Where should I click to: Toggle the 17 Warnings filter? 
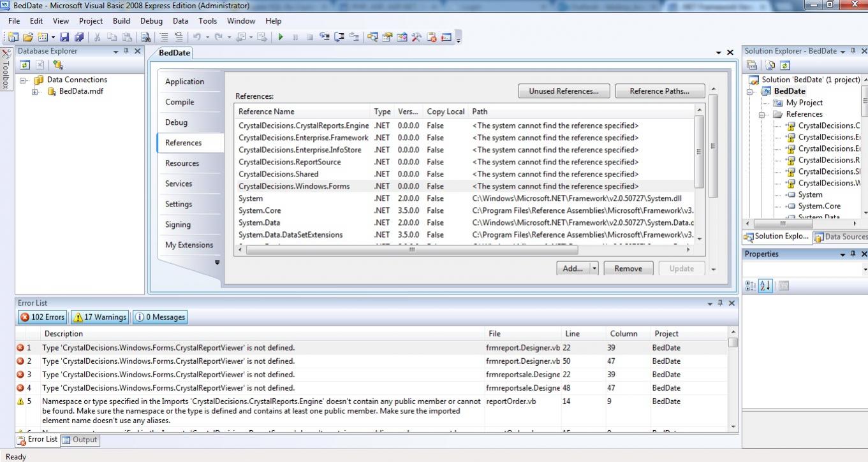[99, 317]
